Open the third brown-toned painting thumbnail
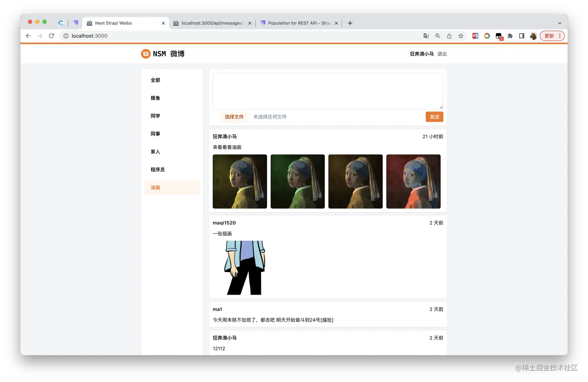The height and width of the screenshot is (382, 588). point(355,181)
